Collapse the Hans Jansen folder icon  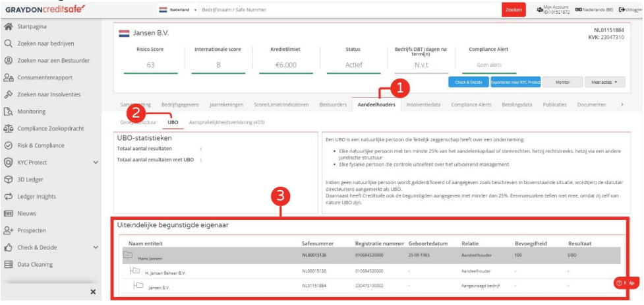[x=127, y=255]
